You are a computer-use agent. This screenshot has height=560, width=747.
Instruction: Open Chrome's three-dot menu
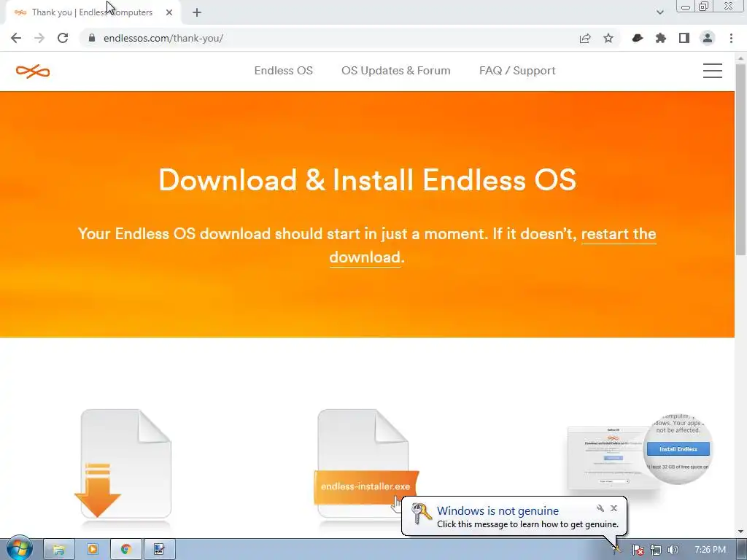coord(731,38)
